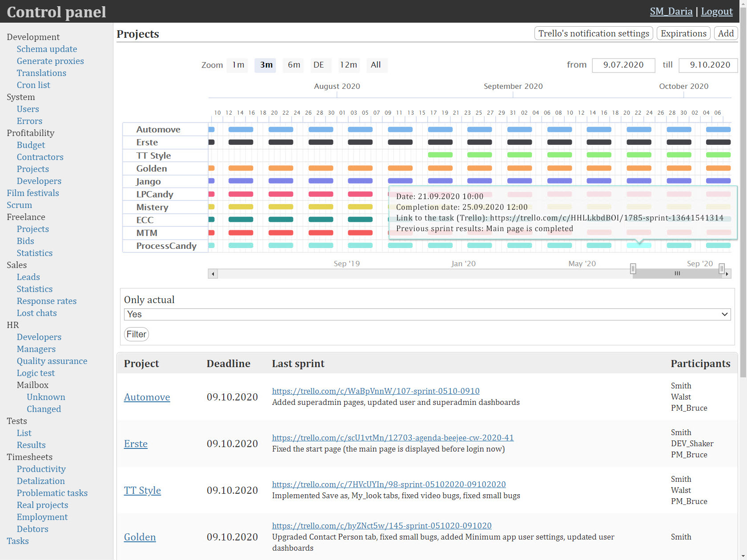Select the 1m zoom option
Image resolution: width=747 pixels, height=560 pixels.
[x=238, y=65]
